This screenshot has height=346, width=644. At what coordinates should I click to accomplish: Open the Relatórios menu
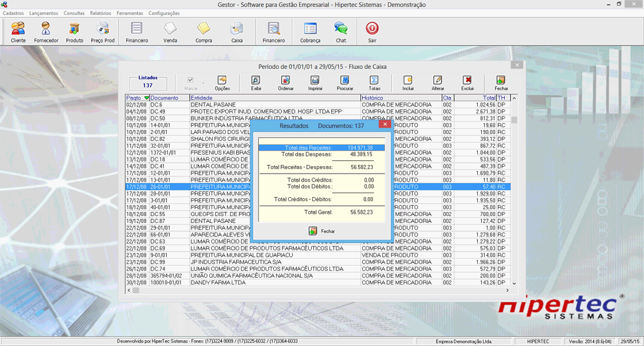coord(101,13)
